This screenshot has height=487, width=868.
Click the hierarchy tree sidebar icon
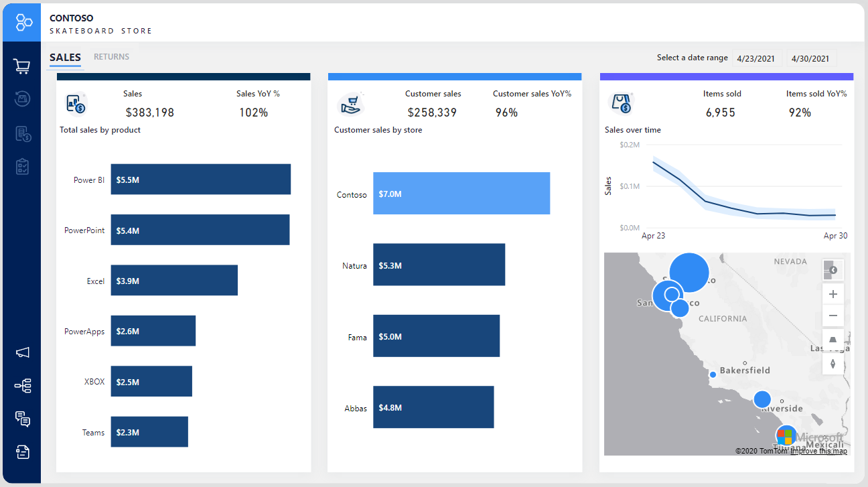click(22, 386)
